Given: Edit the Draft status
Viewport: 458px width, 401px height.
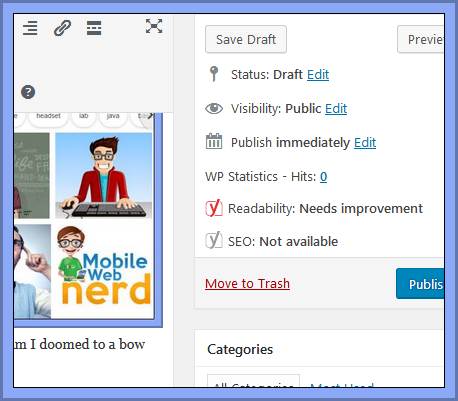Looking at the screenshot, I should [318, 75].
